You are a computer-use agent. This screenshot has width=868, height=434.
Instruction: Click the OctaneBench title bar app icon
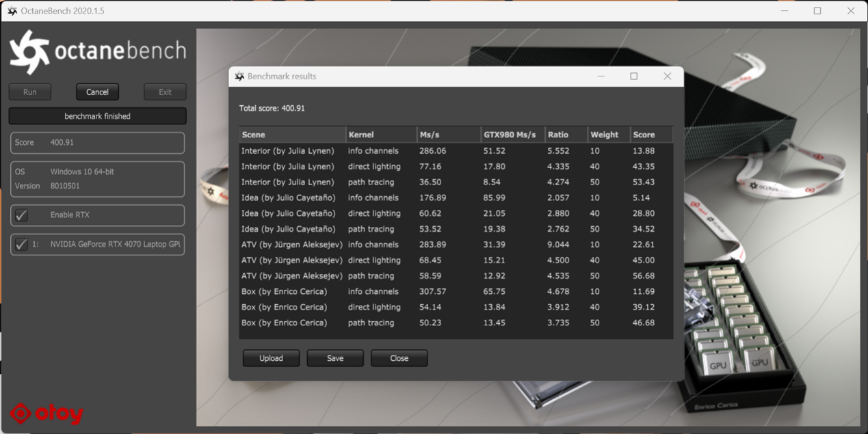[x=12, y=11]
